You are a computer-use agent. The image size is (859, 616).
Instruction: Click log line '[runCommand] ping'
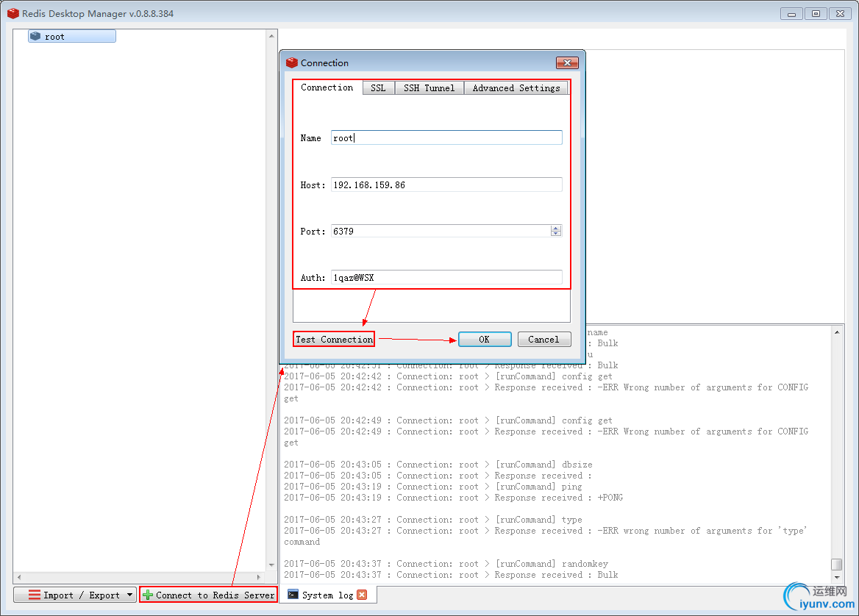(x=432, y=486)
